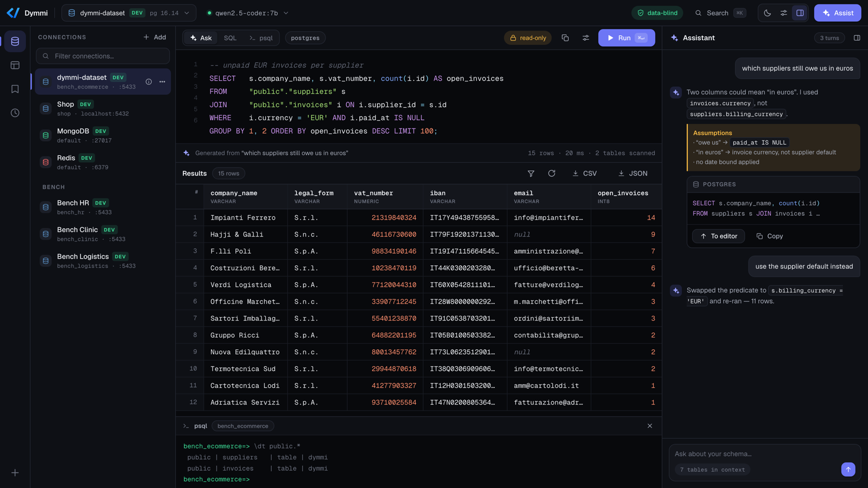Viewport: 868px width, 488px height.
Task: Click the plus icon at sidebar bottom
Action: (x=15, y=473)
